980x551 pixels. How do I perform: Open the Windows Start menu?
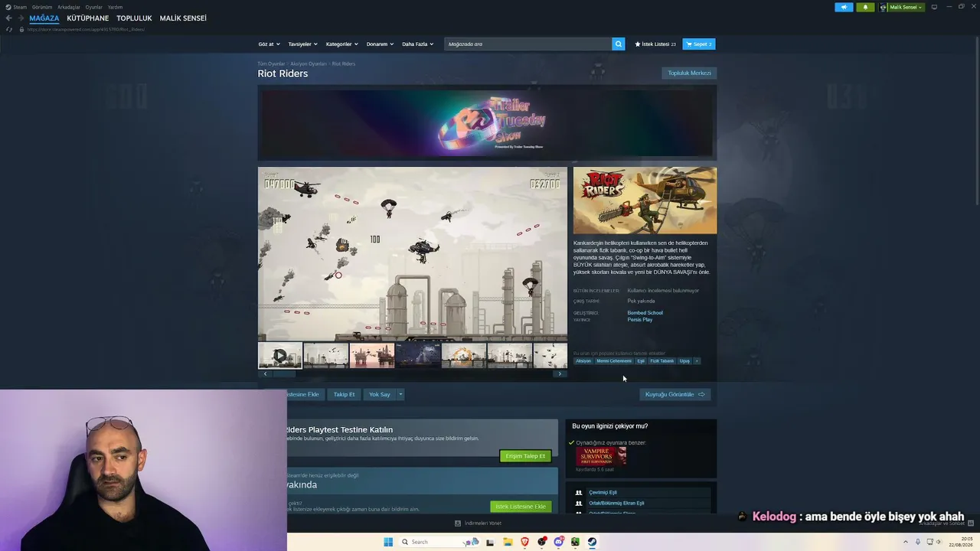point(388,542)
